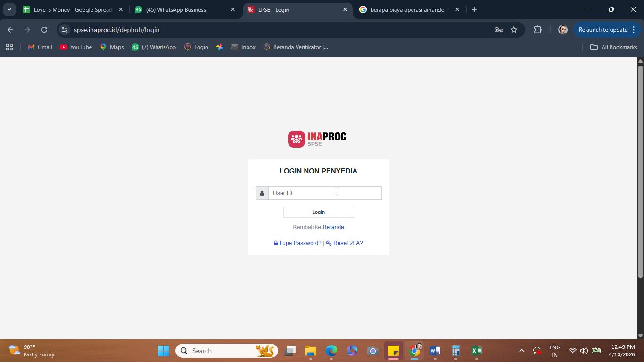Open the YouTube bookmark
The width and height of the screenshot is (644, 362).
[76, 47]
